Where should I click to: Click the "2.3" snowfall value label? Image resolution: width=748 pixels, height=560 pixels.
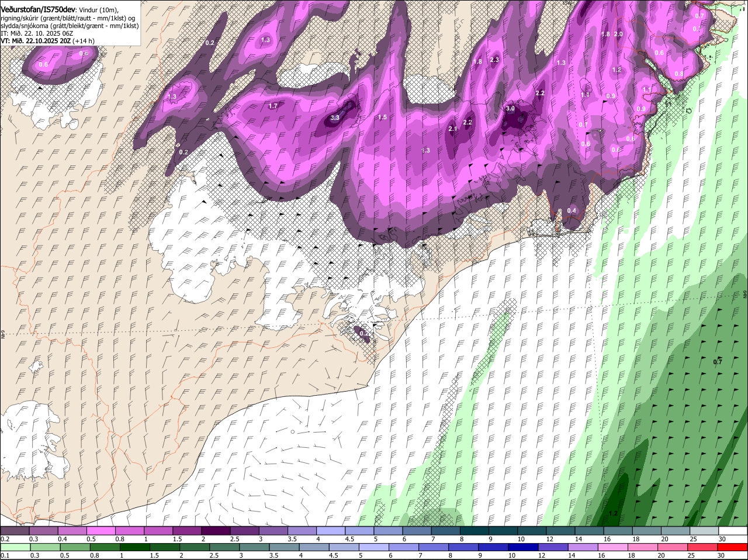tap(494, 60)
